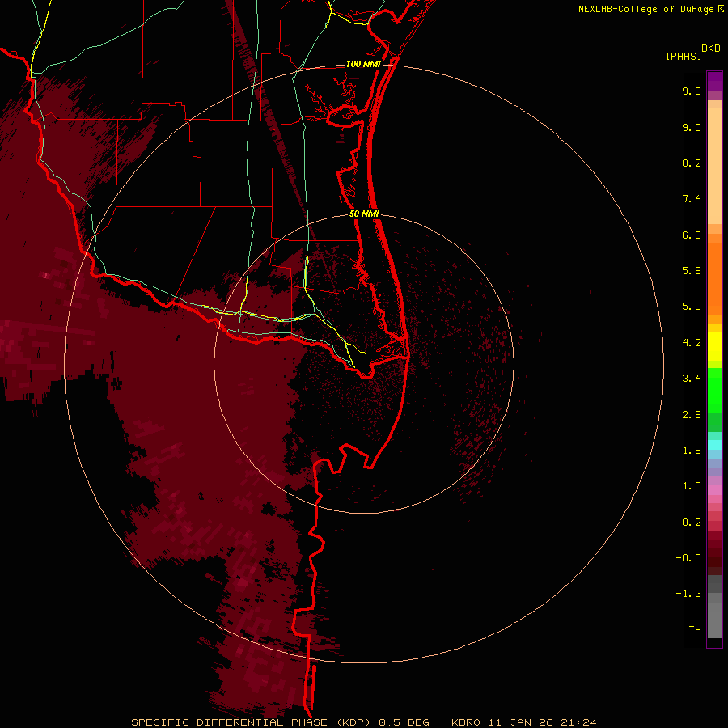Click the [PHAS] units label

pos(684,57)
